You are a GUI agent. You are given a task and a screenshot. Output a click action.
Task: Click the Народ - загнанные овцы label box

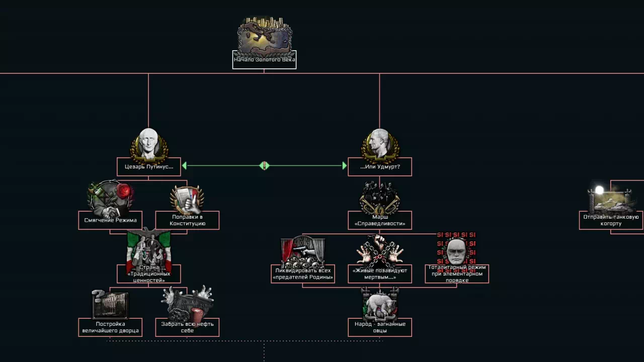tap(380, 327)
